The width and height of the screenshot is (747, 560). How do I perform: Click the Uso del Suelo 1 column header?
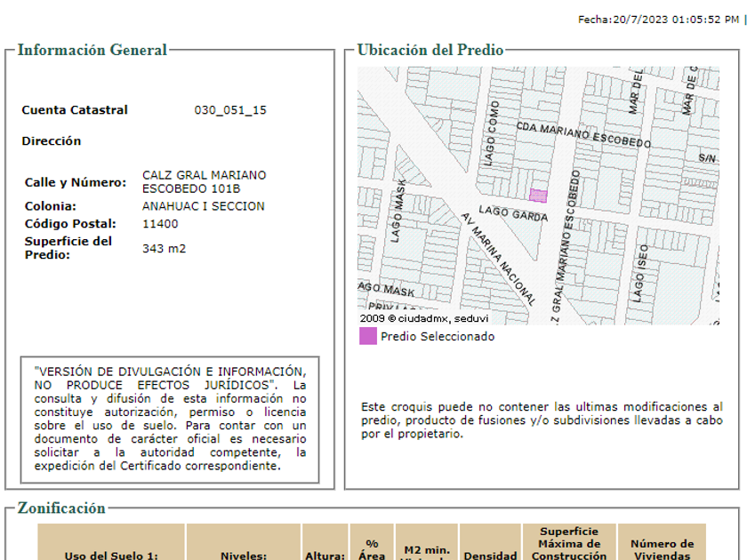[111, 543]
